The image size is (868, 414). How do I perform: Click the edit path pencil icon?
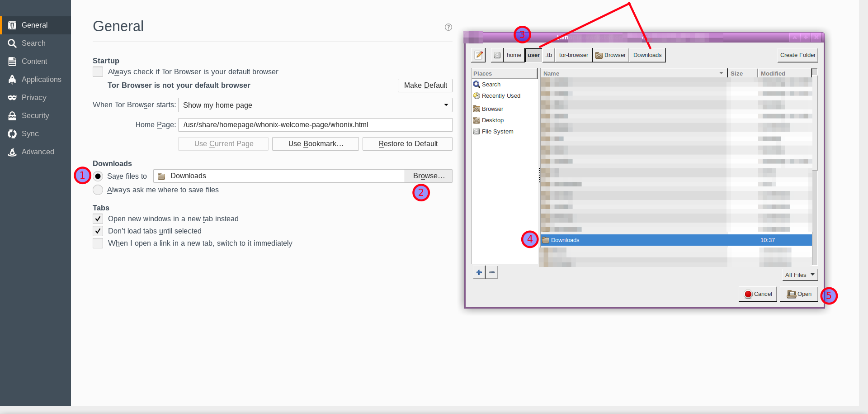coord(478,55)
